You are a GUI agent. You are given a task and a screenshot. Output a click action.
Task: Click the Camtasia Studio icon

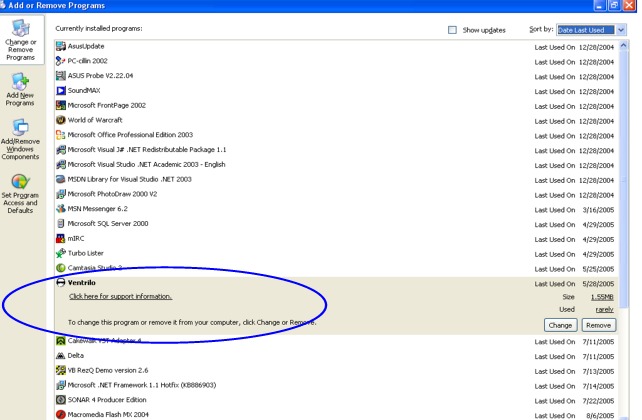[61, 268]
